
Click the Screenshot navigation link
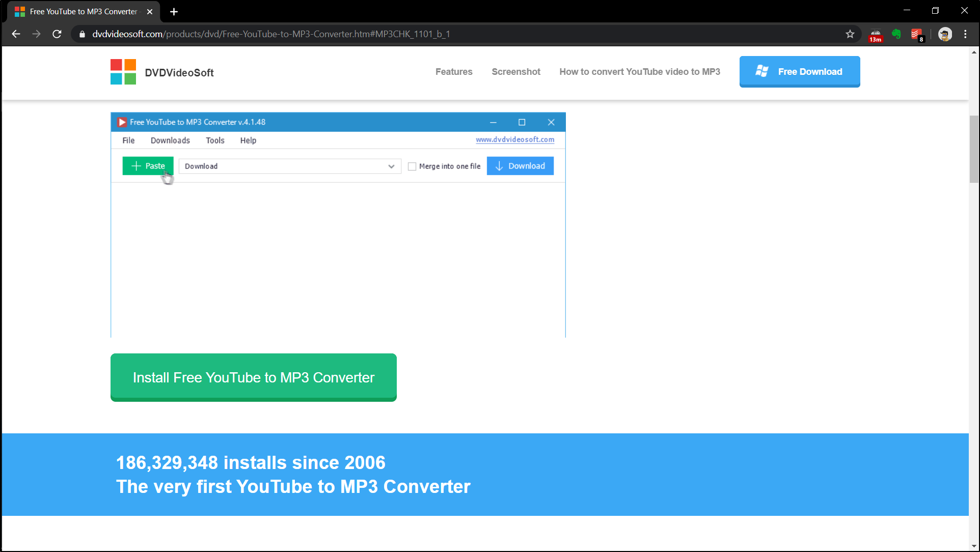[x=516, y=71]
